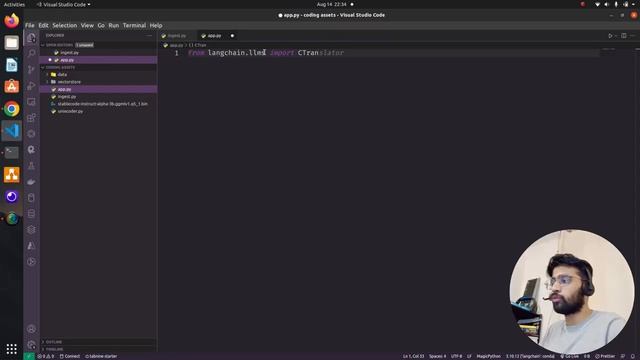The image size is (640, 360).
Task: Open Terminal from the dock
Action: pyautogui.click(x=11, y=153)
